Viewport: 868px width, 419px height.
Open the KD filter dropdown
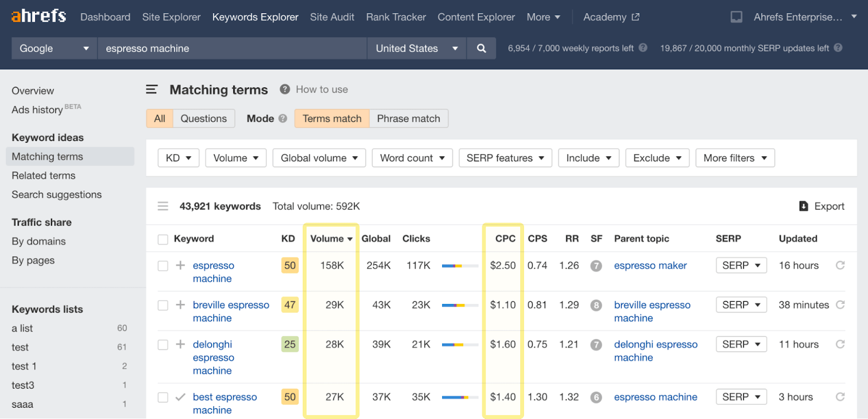178,158
